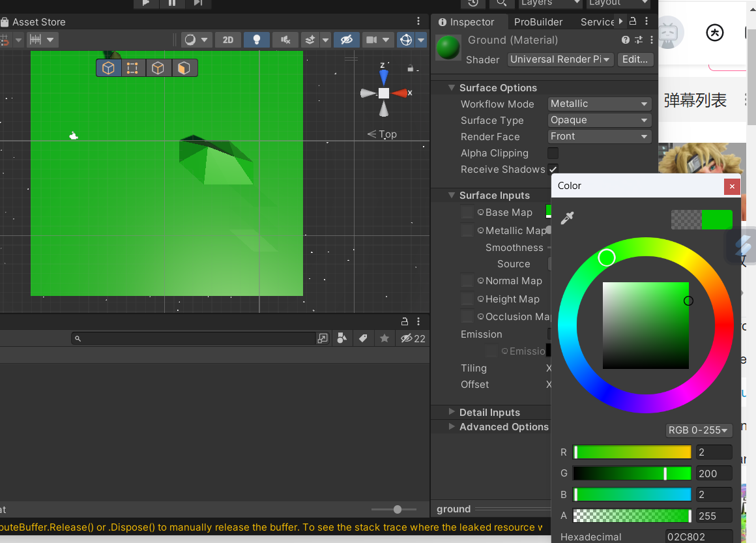Click the shader Edit... button

coord(635,59)
